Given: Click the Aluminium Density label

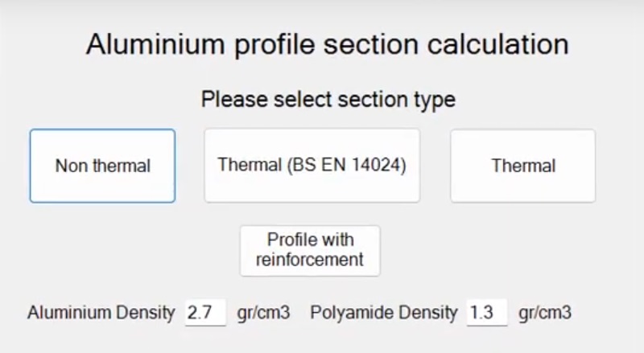Looking at the screenshot, I should (101, 313).
